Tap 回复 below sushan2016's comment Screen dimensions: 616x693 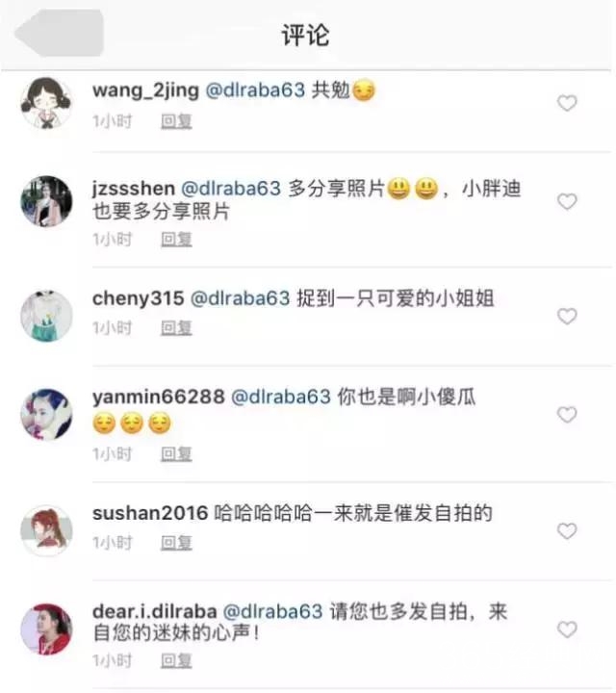pyautogui.click(x=176, y=543)
